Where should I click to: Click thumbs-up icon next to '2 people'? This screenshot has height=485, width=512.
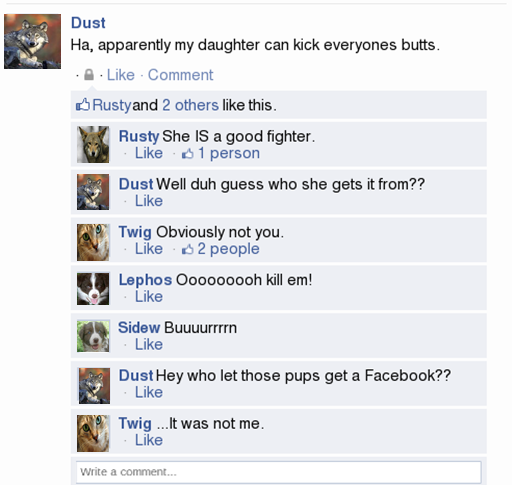(187, 249)
